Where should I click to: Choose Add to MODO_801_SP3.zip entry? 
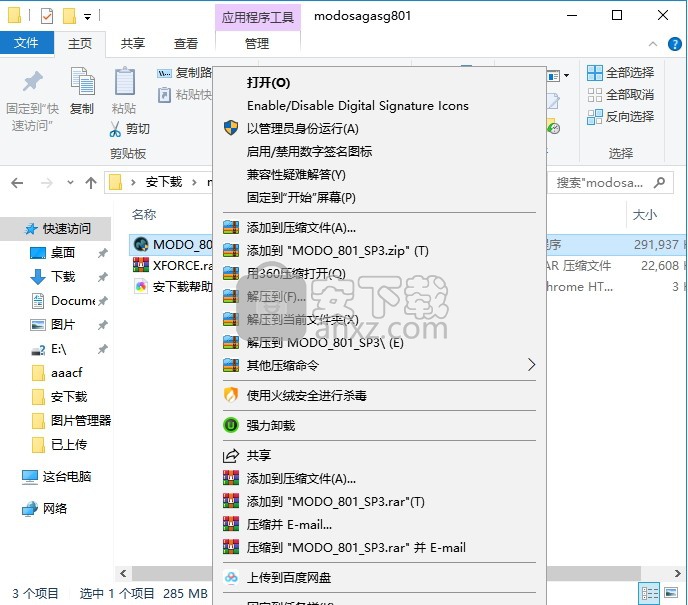pyautogui.click(x=380, y=251)
